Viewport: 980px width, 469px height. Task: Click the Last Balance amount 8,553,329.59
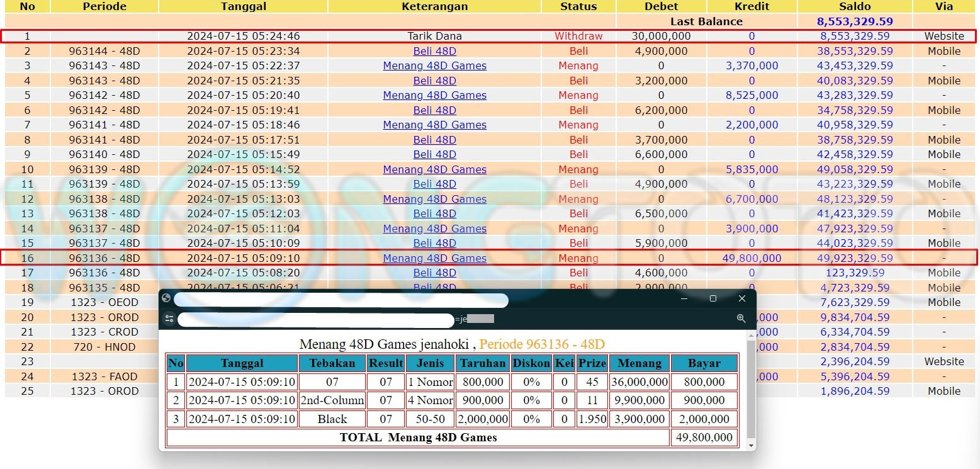855,21
